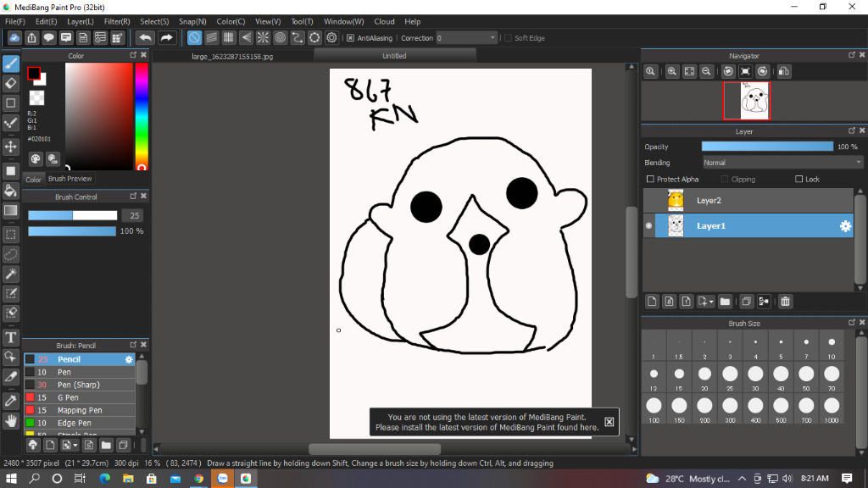868x488 pixels.
Task: Switch to large_1623287155158.jpg tab
Action: (232, 57)
